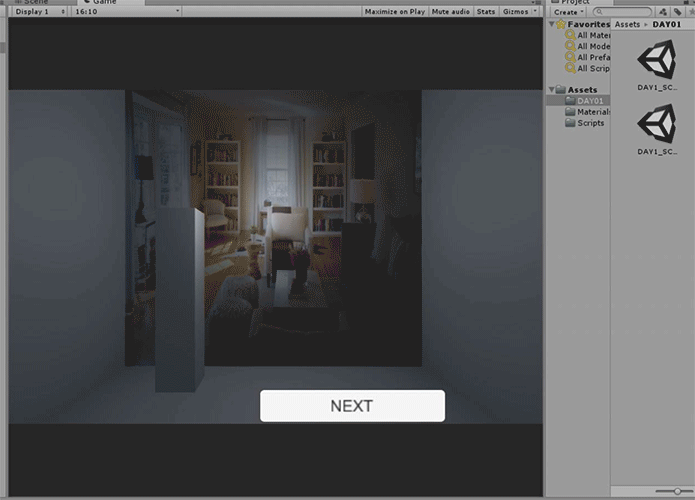Click the All Scripts magnifier icon
The height and width of the screenshot is (500, 695).
tap(570, 68)
